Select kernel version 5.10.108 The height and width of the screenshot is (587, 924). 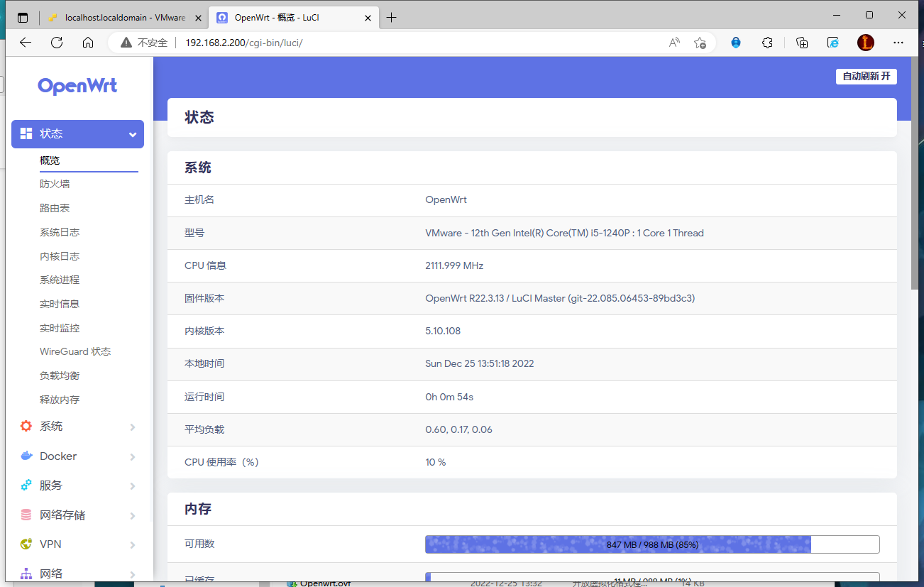443,331
